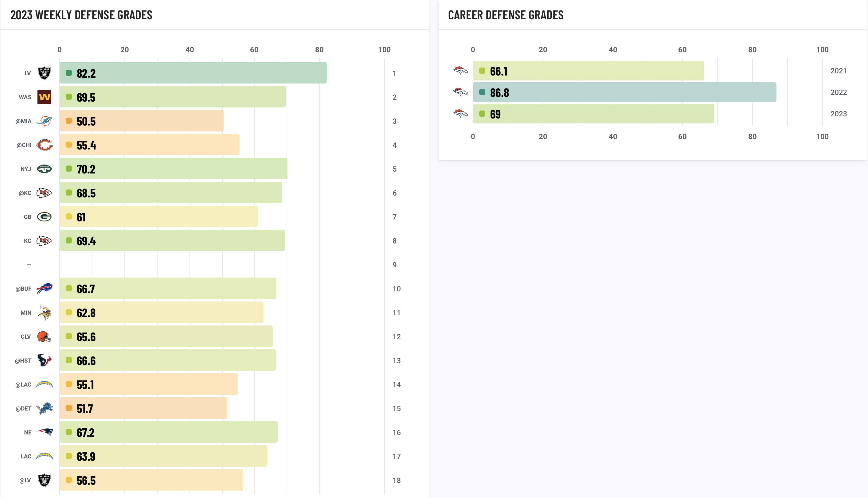
Task: Click the New England Patriots logo
Action: (44, 432)
